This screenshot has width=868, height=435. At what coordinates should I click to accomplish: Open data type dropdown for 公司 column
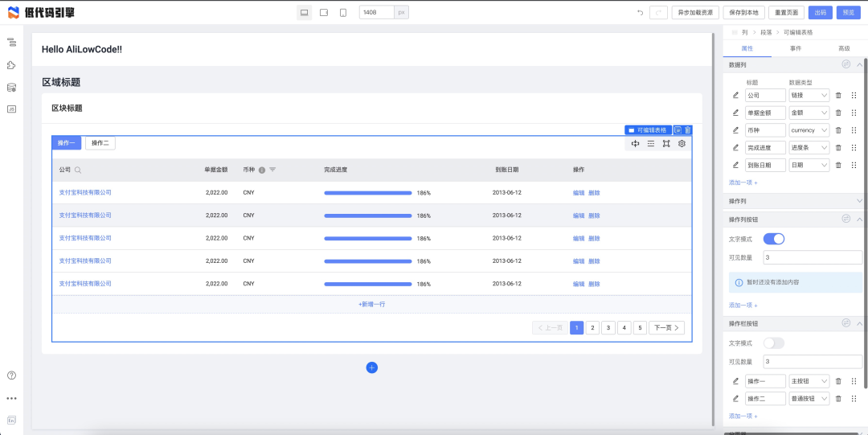(809, 96)
